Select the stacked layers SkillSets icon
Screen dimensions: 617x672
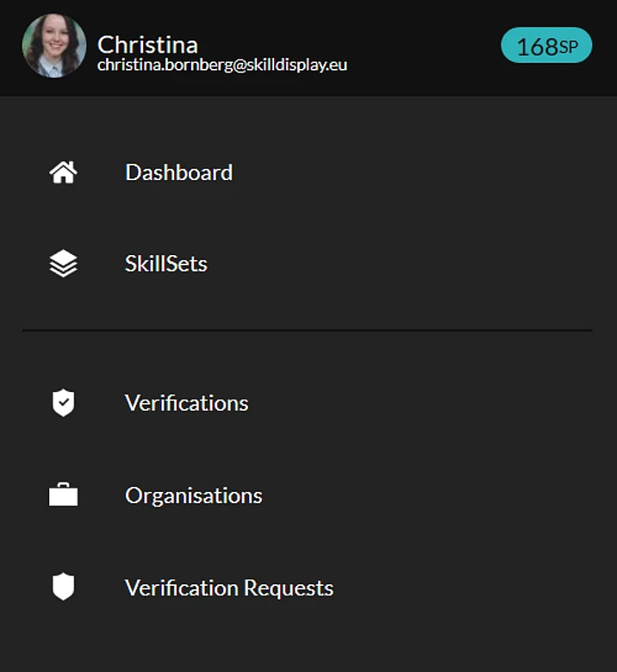point(63,264)
